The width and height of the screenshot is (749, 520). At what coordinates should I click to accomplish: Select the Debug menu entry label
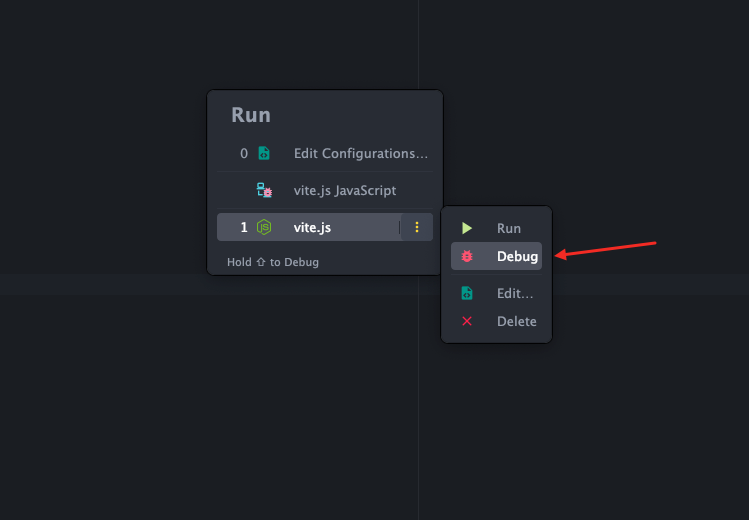pyautogui.click(x=517, y=257)
